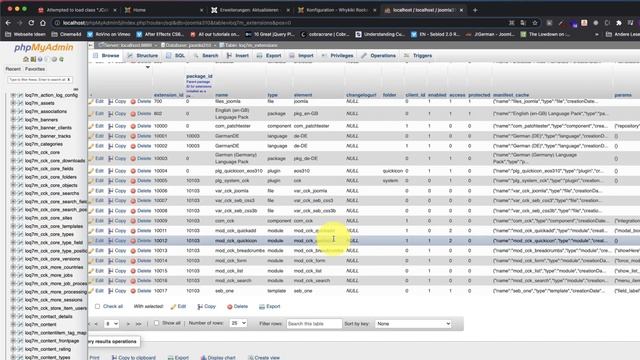Open bookmarks overflow chevron
The image size is (640, 360).
pyautogui.click(x=597, y=35)
